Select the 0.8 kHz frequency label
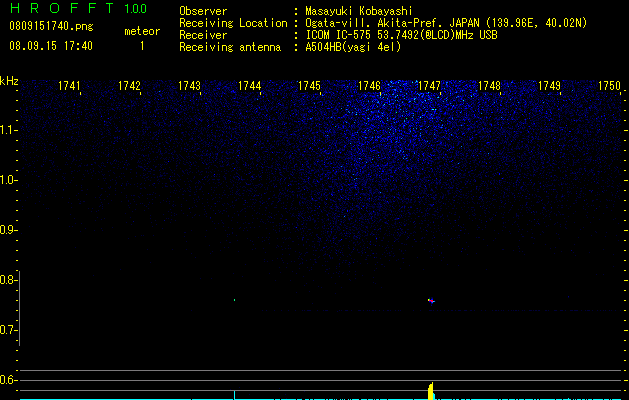Image resolution: width=629 pixels, height=400 pixels. click(x=8, y=280)
